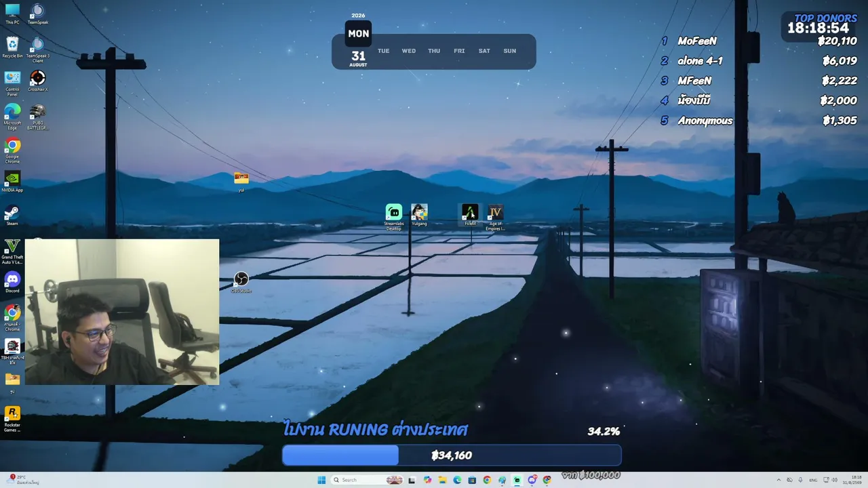Image resolution: width=868 pixels, height=488 pixels.
Task: Click the webcam overlay thumbnail
Action: click(122, 312)
